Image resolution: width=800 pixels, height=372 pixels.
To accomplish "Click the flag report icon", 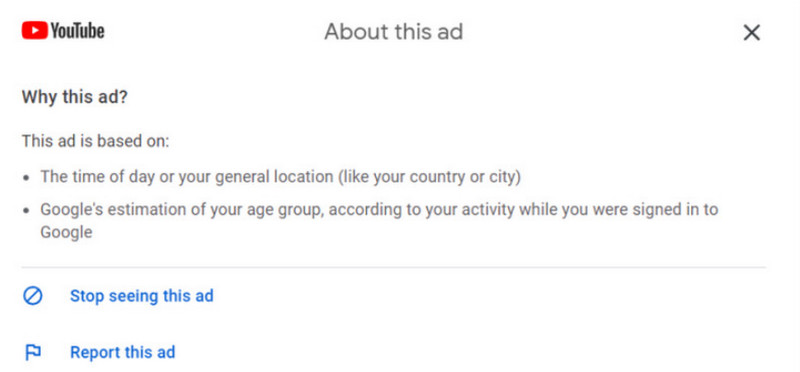I will point(33,352).
